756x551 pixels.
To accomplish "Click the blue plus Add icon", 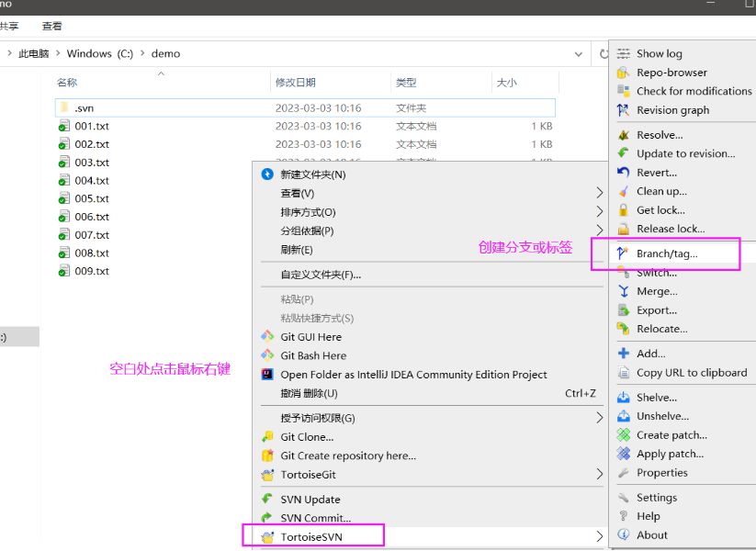I will (624, 354).
